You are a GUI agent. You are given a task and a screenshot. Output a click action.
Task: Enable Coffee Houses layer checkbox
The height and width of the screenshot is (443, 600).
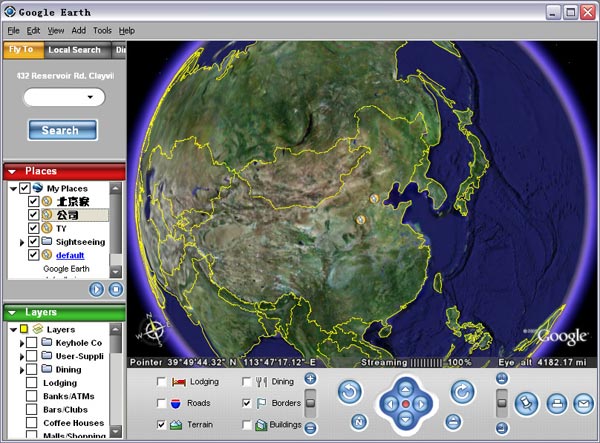[31, 423]
